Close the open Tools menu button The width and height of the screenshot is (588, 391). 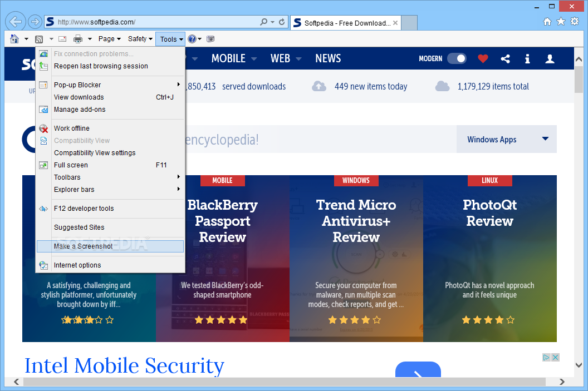click(x=170, y=39)
